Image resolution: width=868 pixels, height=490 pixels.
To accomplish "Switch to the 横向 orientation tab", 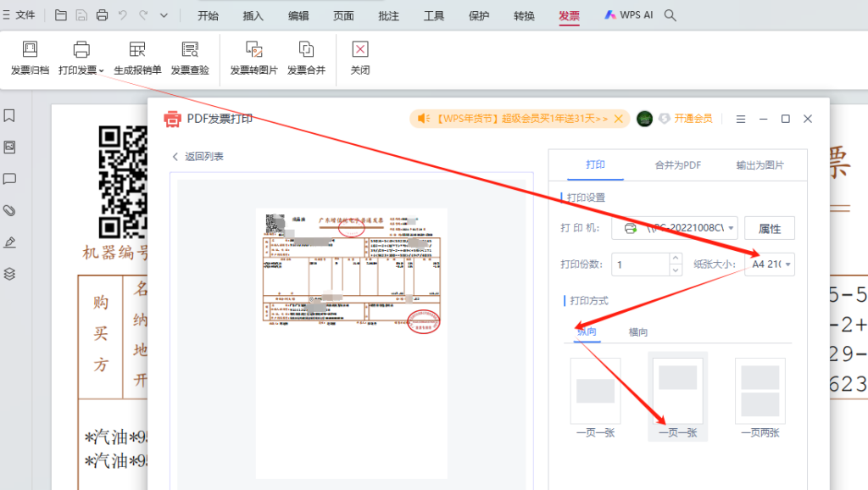I will [637, 332].
